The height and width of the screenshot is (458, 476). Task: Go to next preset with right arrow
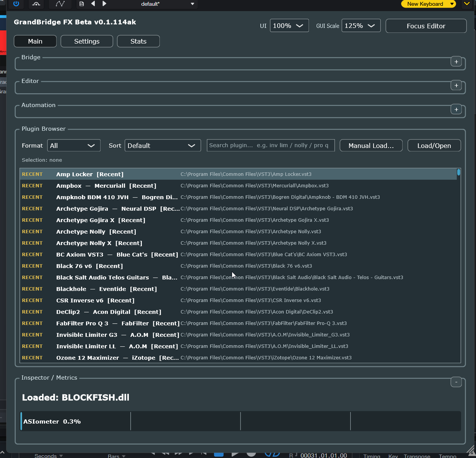[104, 4]
